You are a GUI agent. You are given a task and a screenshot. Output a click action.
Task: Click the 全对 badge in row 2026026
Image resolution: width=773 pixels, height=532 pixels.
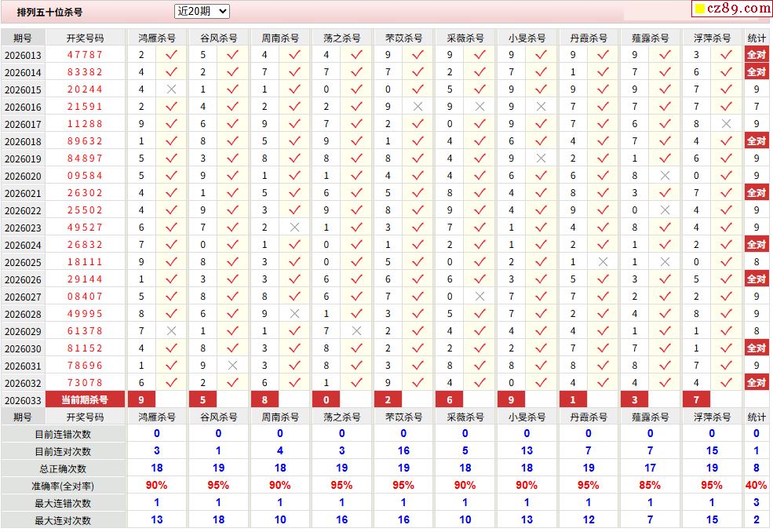[x=757, y=279]
